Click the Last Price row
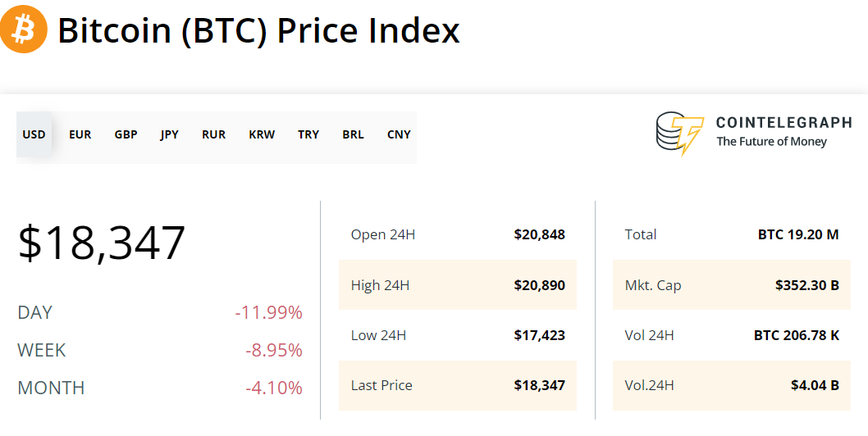 pyautogui.click(x=457, y=385)
